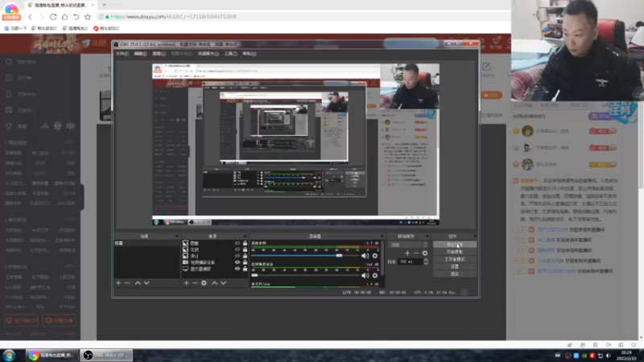Toggle lock on 视频捕获设备 source
This screenshot has width=644, height=362.
pyautogui.click(x=246, y=262)
